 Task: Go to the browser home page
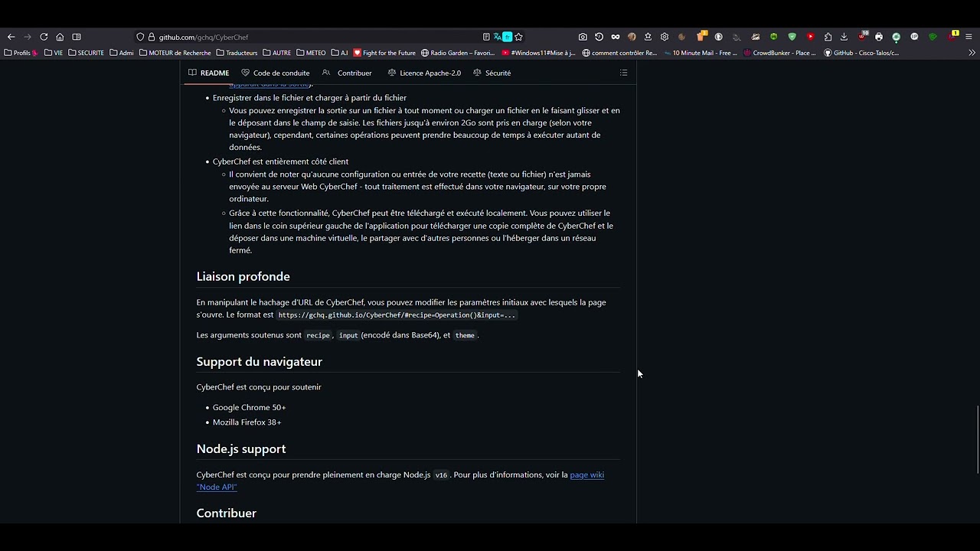click(x=60, y=37)
